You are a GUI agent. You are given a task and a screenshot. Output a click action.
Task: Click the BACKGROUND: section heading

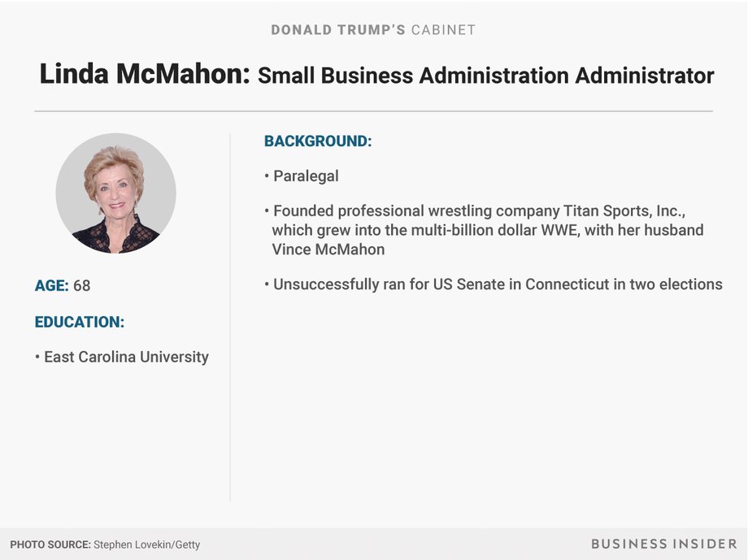click(318, 141)
